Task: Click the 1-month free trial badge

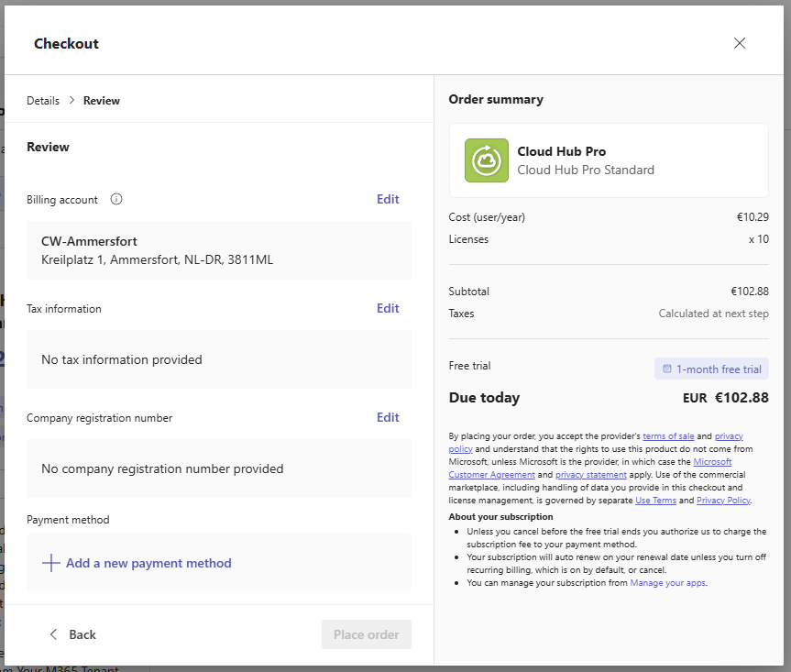Action: tap(711, 369)
